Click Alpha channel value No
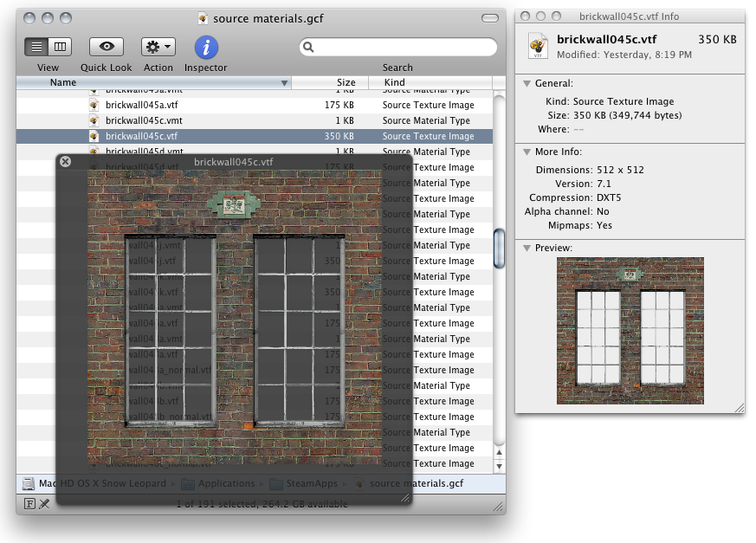Image resolution: width=756 pixels, height=543 pixels. click(x=603, y=211)
